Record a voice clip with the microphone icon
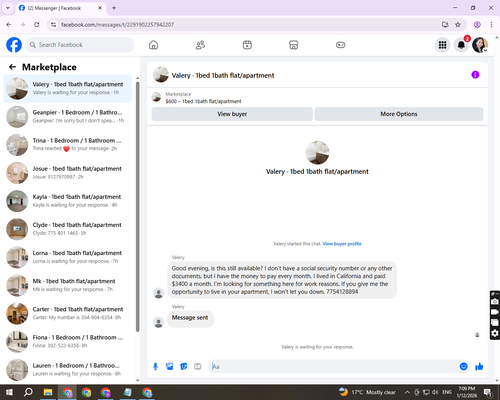The width and height of the screenshot is (500, 400). pos(155,367)
